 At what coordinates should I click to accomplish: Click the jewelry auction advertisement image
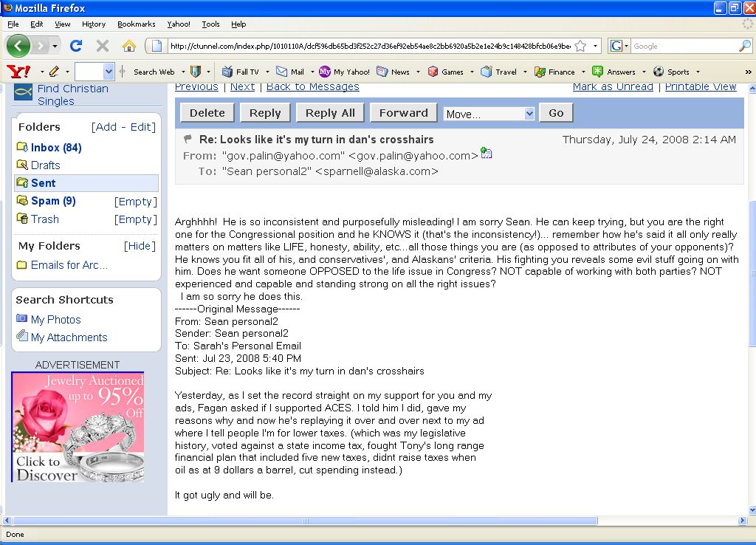pos(78,427)
